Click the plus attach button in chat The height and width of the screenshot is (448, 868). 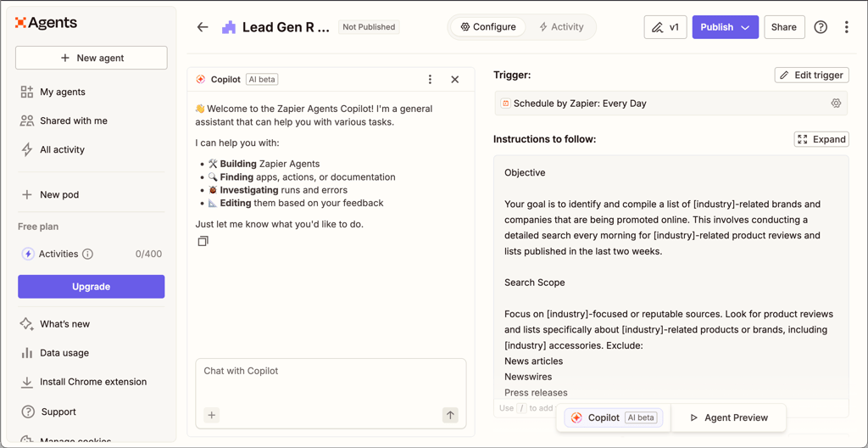tap(211, 415)
